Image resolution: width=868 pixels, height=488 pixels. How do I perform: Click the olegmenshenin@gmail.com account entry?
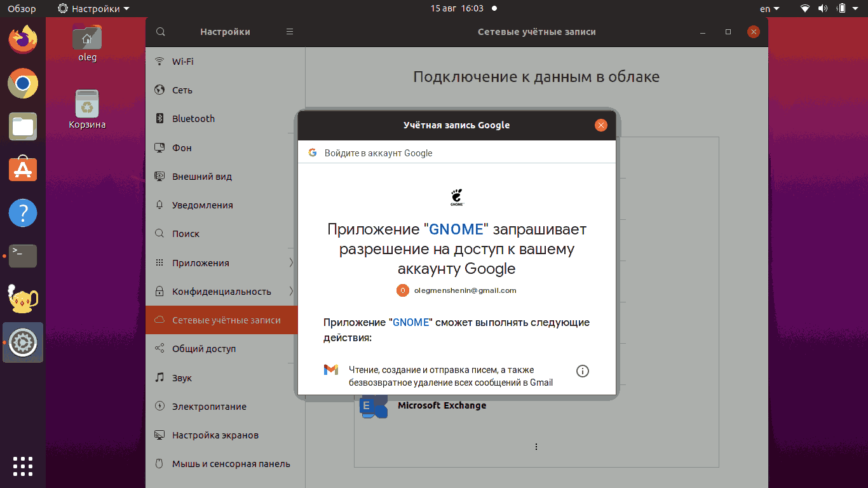tap(464, 290)
